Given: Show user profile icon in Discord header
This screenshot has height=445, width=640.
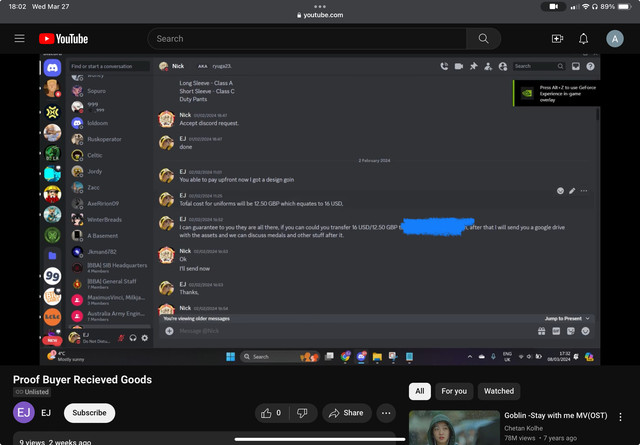Looking at the screenshot, I should click(x=502, y=66).
